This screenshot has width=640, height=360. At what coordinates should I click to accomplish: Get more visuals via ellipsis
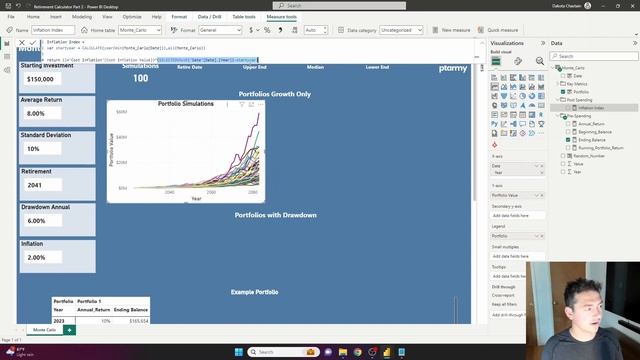(x=541, y=133)
